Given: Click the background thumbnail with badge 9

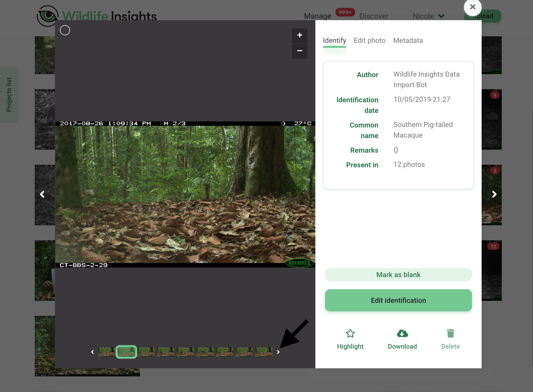Looking at the screenshot, I should [x=491, y=119].
